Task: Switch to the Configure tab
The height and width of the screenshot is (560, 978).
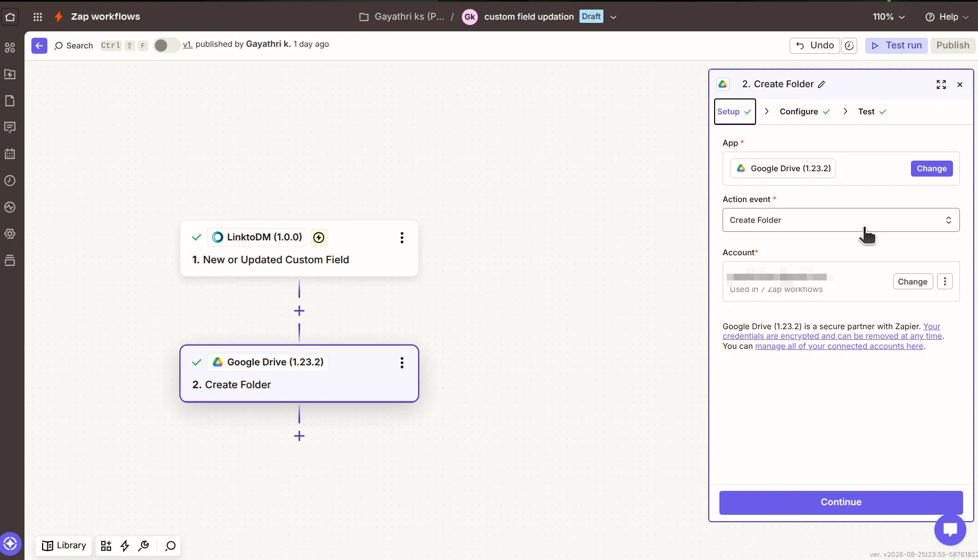Action: pos(805,112)
